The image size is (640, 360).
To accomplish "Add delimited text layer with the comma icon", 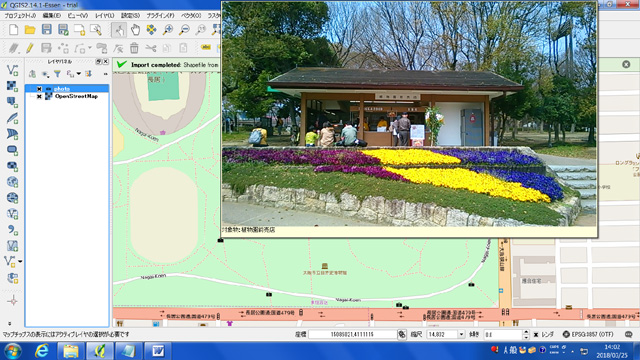I will coord(12,230).
